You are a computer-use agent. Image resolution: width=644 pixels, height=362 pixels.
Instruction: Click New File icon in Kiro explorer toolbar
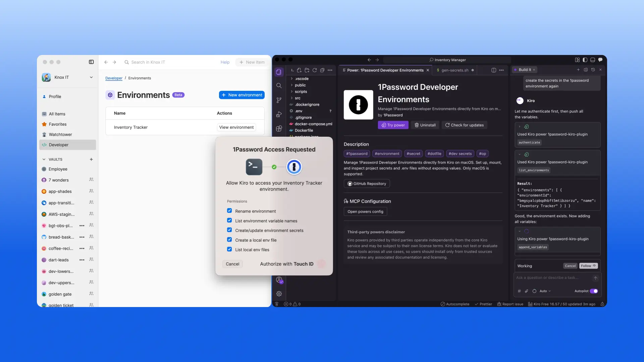tap(299, 70)
